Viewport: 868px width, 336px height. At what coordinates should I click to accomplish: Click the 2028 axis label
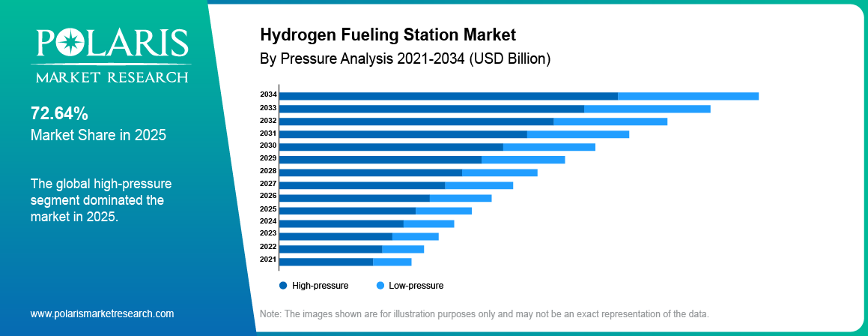click(x=268, y=171)
